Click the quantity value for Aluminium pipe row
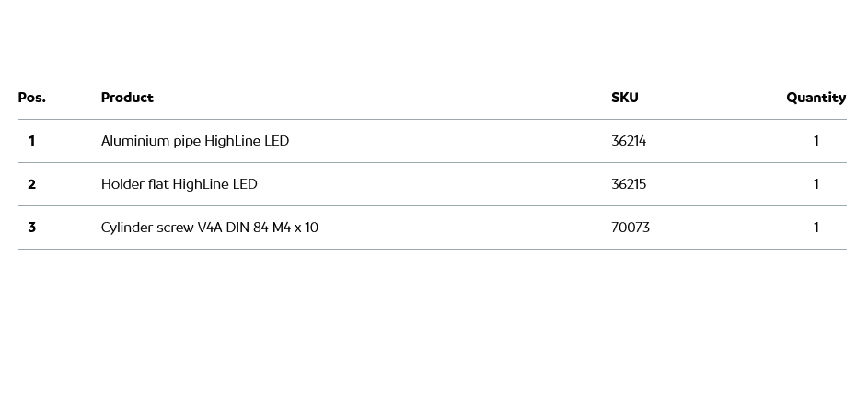The height and width of the screenshot is (409, 868). (816, 141)
